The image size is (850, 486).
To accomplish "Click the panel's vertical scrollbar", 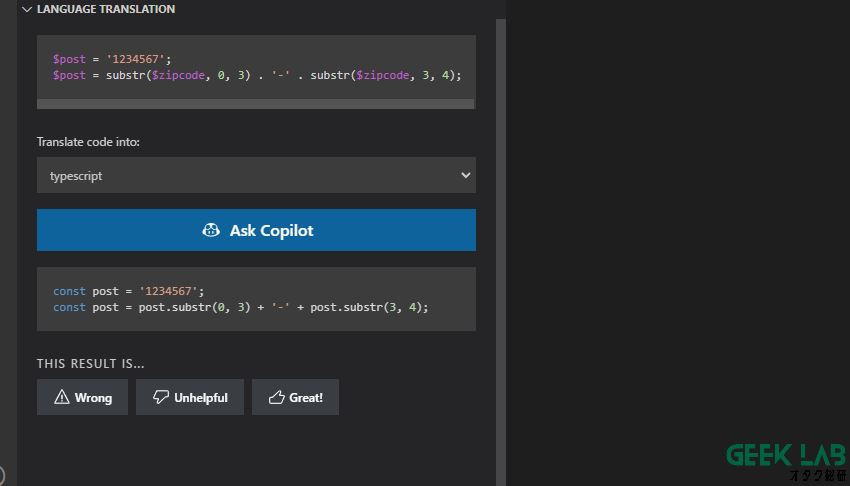I will (x=501, y=252).
